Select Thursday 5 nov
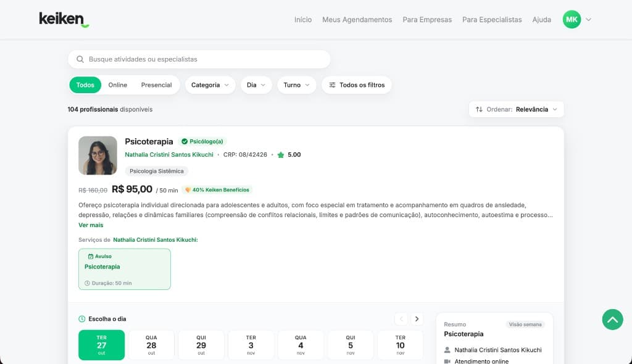The image size is (632, 364). tap(351, 345)
